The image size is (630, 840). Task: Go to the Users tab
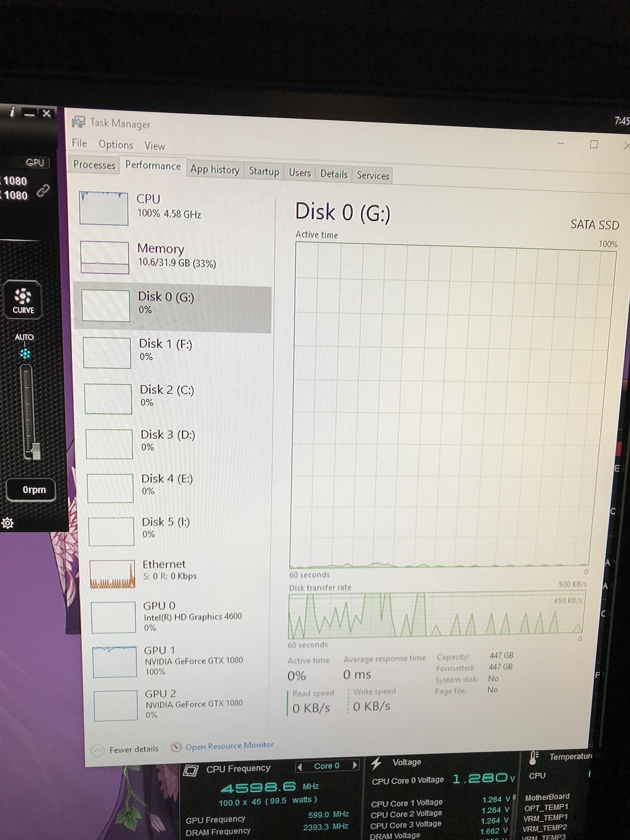pyautogui.click(x=300, y=173)
